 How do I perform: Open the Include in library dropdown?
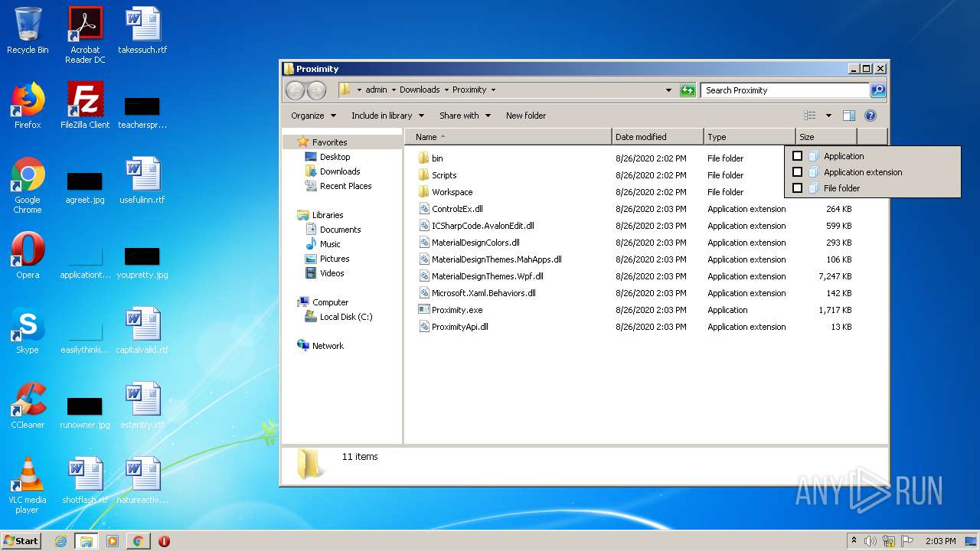tap(387, 116)
